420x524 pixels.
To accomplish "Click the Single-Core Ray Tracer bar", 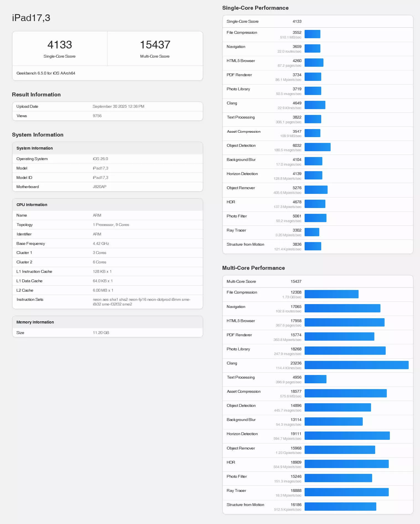I will click(x=312, y=232).
